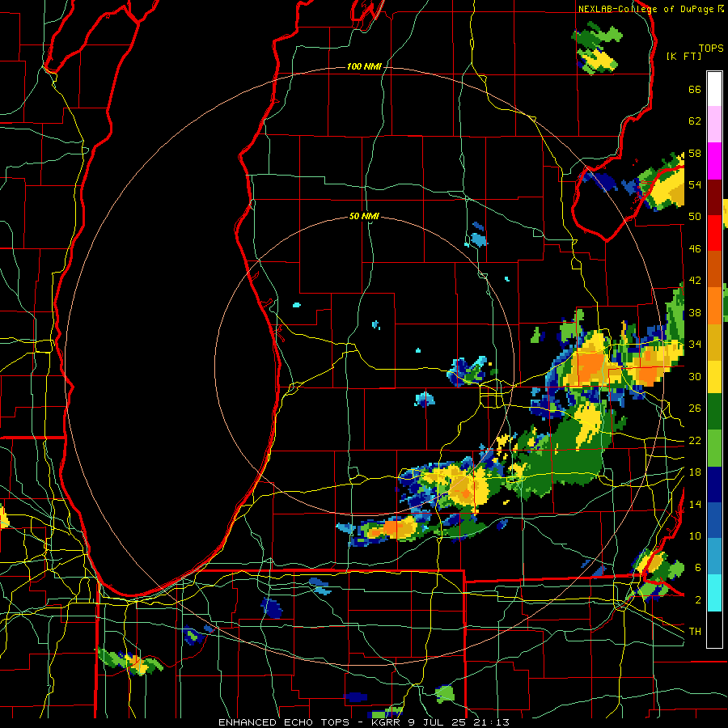The image size is (728, 728).
Task: Click the NEXLAB-College of DuPage credit text
Action: coord(650,9)
